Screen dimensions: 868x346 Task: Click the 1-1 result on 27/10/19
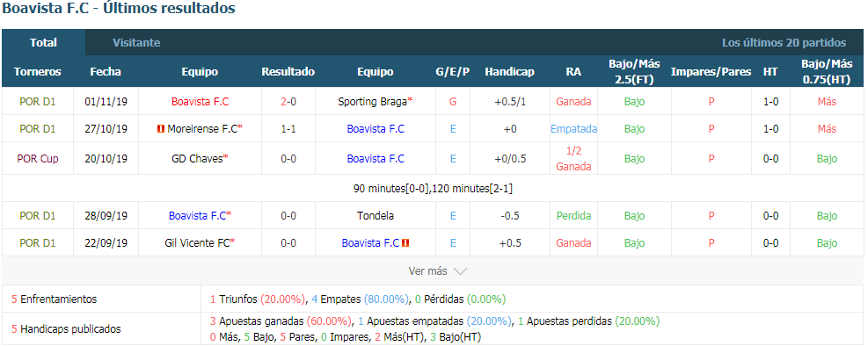coord(288,129)
